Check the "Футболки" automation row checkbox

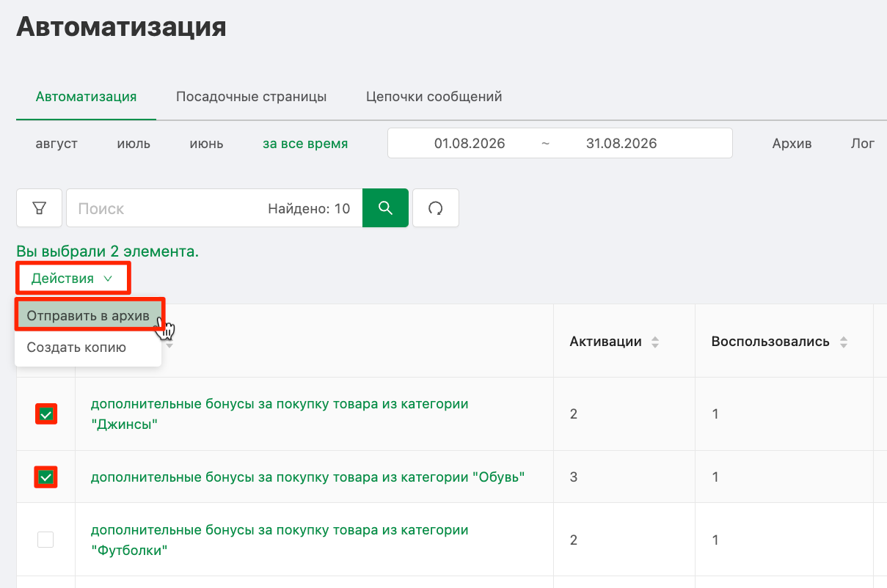[x=45, y=540]
